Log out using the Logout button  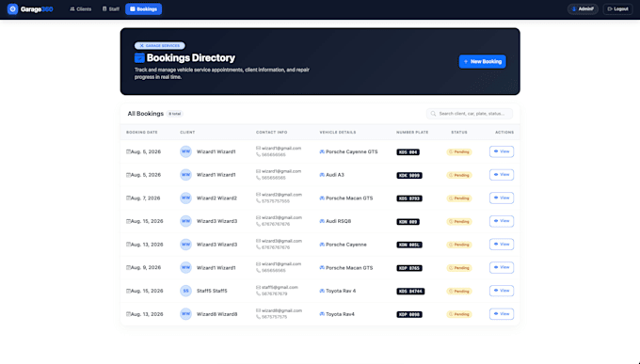617,9
